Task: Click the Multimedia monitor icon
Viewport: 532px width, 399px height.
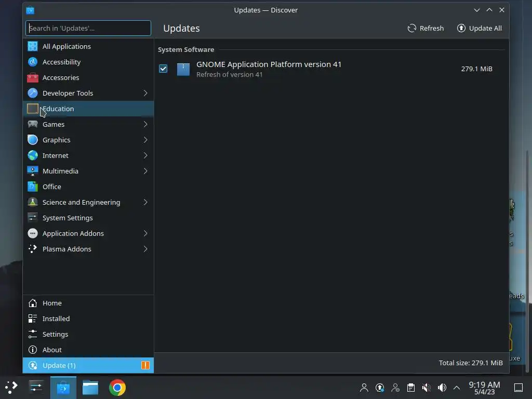Action: point(33,171)
